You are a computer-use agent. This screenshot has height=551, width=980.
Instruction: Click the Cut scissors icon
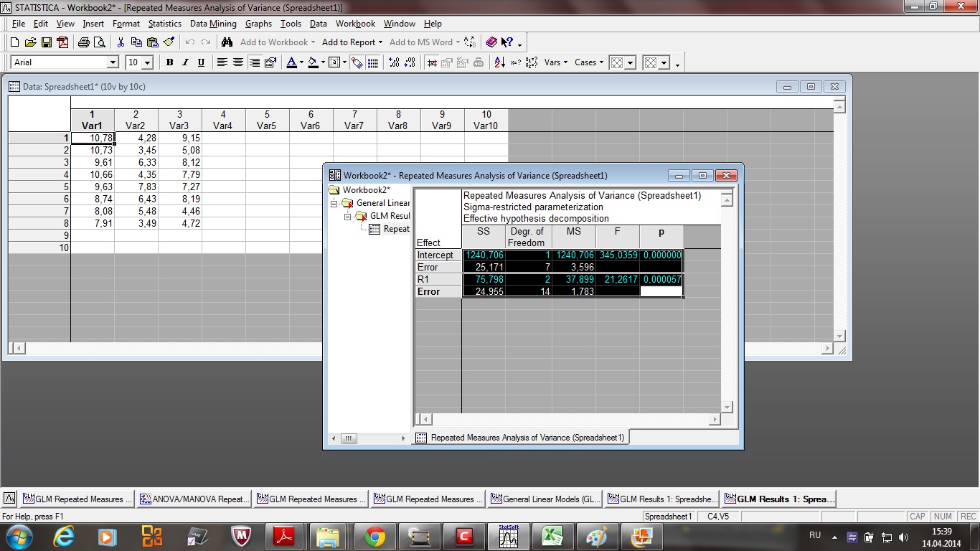(x=121, y=42)
